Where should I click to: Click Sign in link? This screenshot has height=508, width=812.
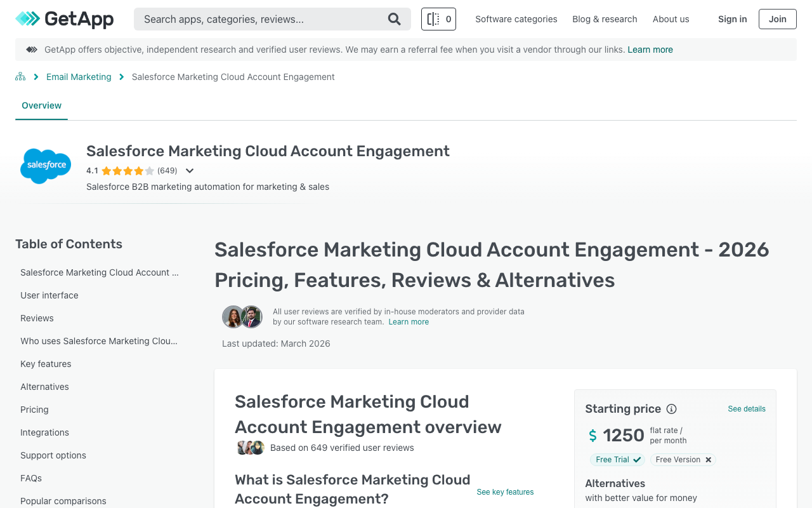(x=732, y=19)
